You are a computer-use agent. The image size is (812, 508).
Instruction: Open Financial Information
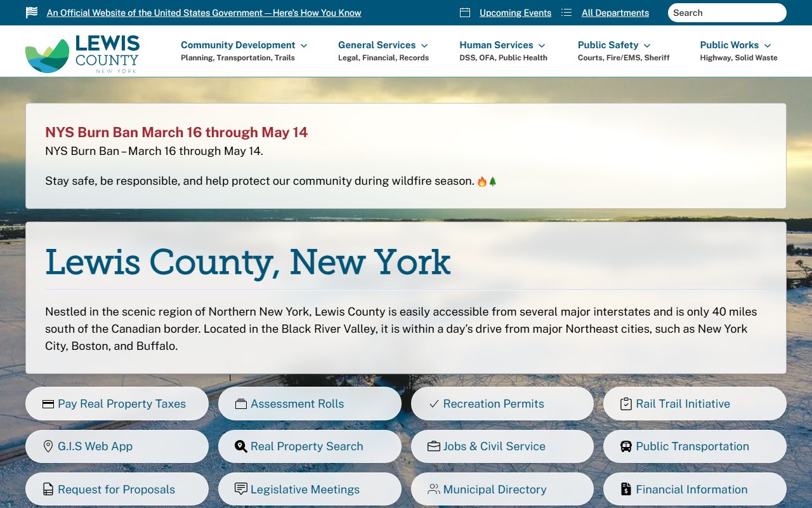click(695, 490)
